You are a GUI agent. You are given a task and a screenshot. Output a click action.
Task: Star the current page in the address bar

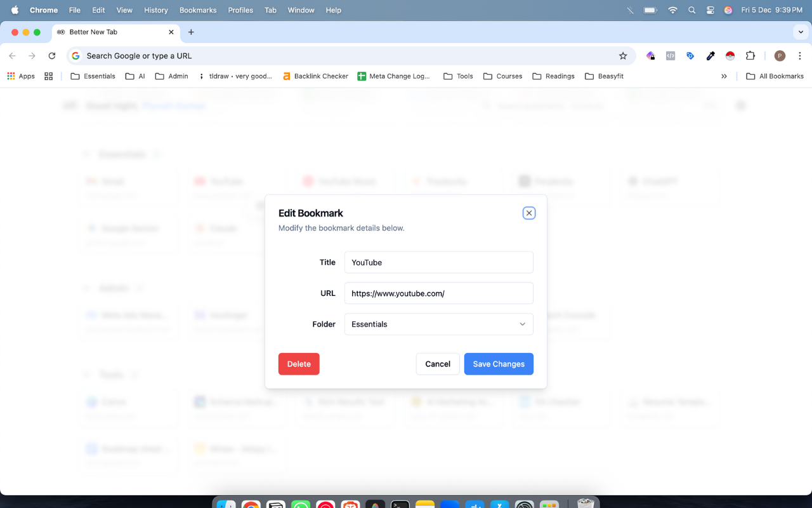623,56
